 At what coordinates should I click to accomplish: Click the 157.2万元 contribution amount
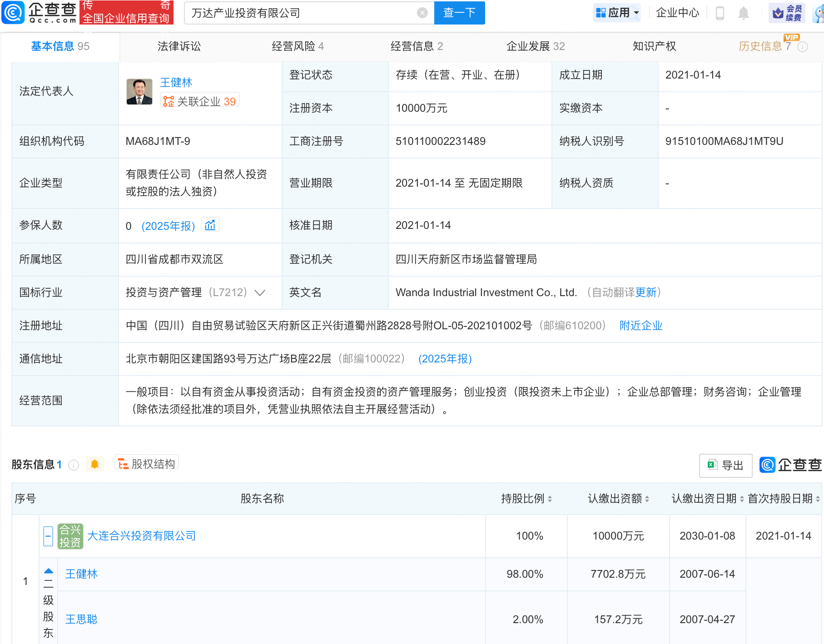[618, 619]
